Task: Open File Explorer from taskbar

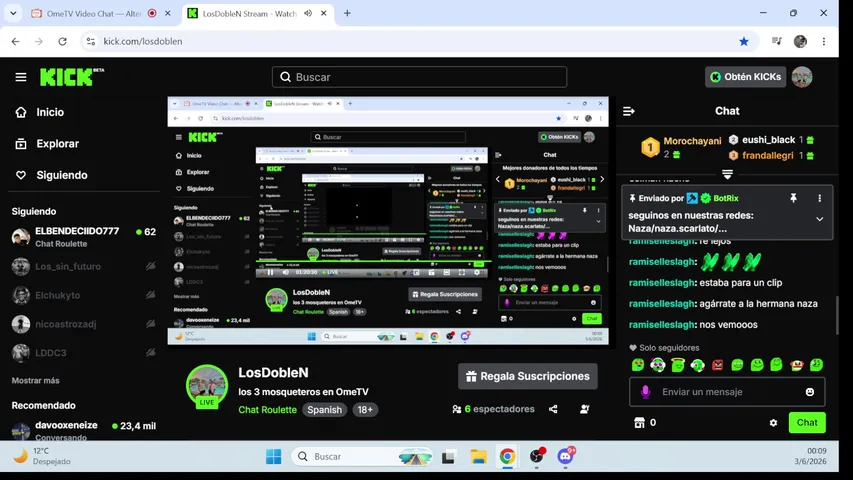Action: click(x=478, y=457)
